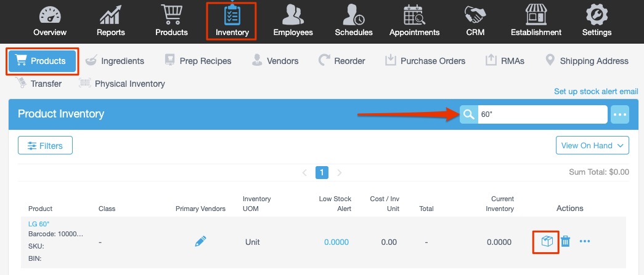644x275 pixels.
Task: Go to Reports section
Action: (111, 21)
